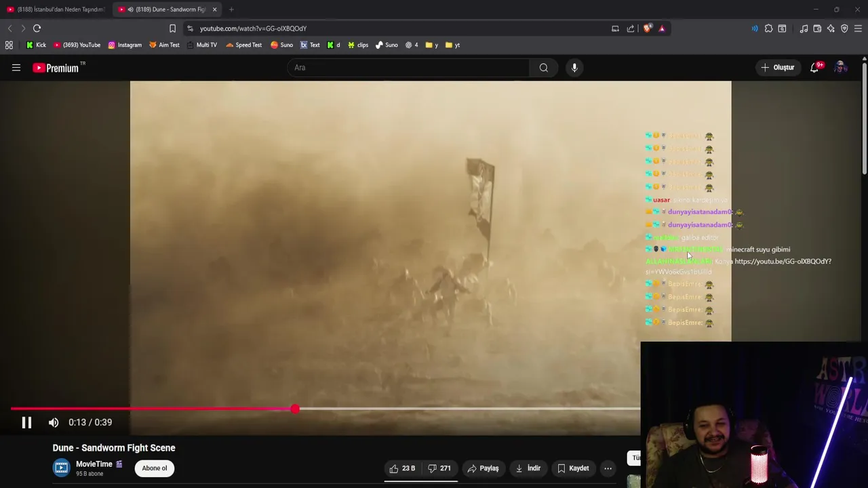Image resolution: width=868 pixels, height=488 pixels.
Task: Open the music note playlist icon
Action: click(804, 28)
